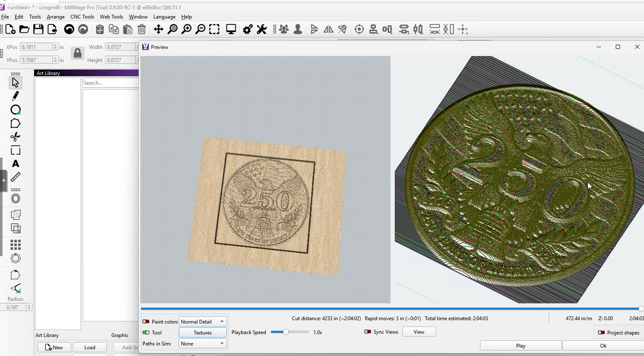
Task: Select the text tool letter A
Action: click(16, 163)
